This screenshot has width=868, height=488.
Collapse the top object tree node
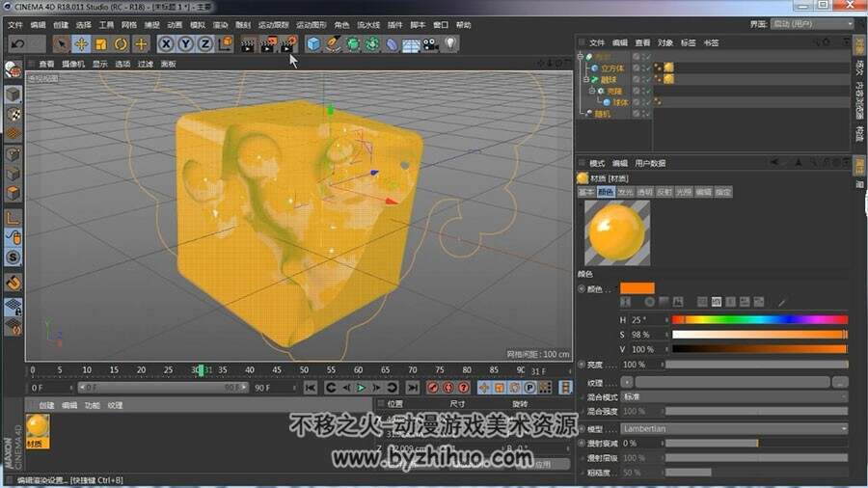(581, 57)
